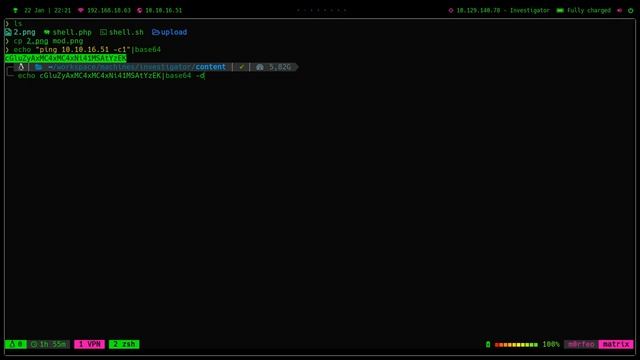Click the VPN icon before 10.10.16.51
This screenshot has height=360, width=640.
click(140, 11)
